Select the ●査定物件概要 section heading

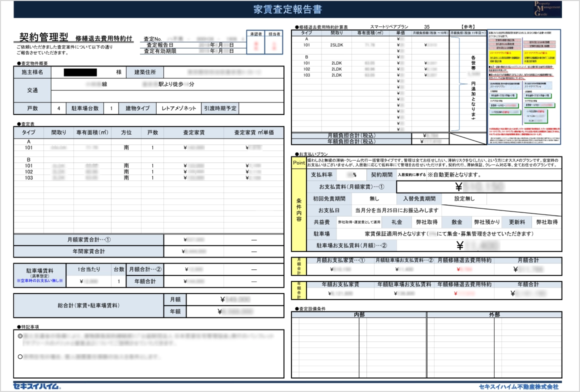[x=32, y=63]
